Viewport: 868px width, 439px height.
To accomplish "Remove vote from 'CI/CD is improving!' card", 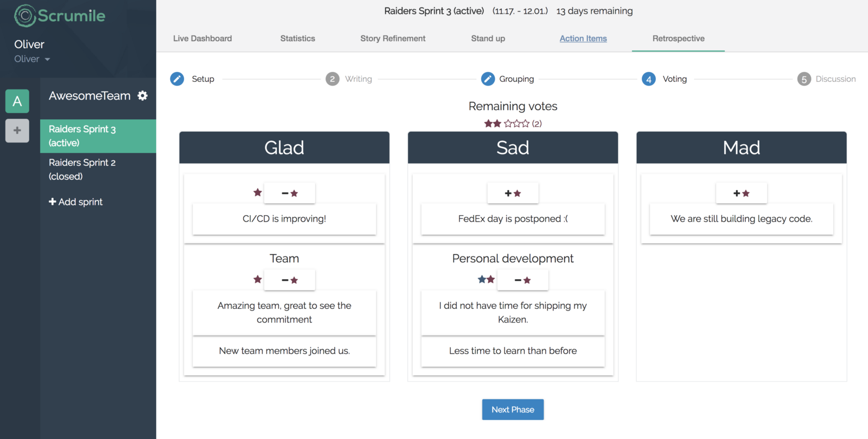I will [x=290, y=193].
